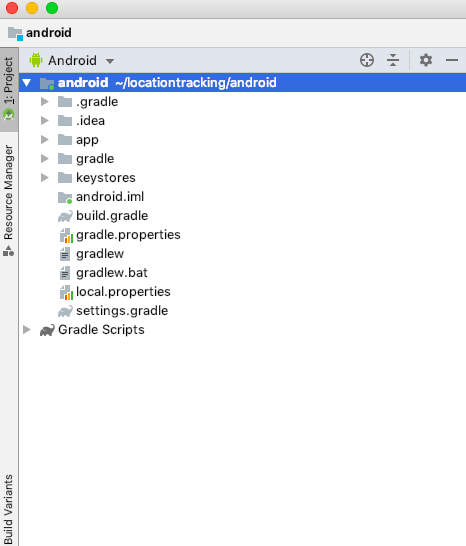Click the gradle folder icon
This screenshot has height=546, width=466.
pyautogui.click(x=65, y=159)
